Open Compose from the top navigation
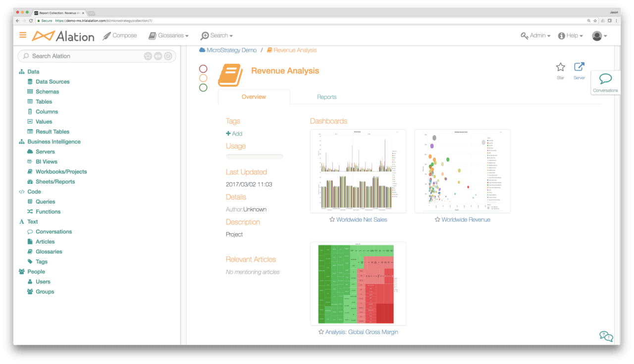634x364 pixels. click(119, 35)
